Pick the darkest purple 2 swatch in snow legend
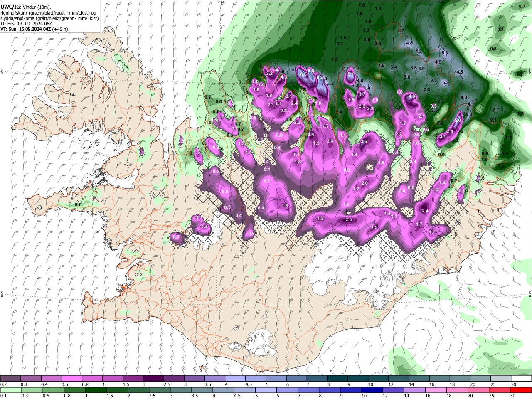Screen dimensions: 532x399 pos(153,378)
